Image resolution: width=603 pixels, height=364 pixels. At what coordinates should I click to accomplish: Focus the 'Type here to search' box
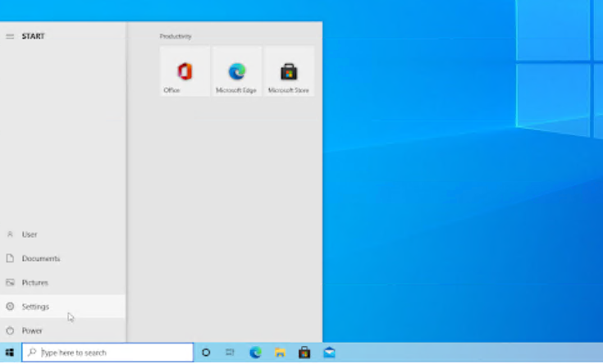pyautogui.click(x=115, y=353)
